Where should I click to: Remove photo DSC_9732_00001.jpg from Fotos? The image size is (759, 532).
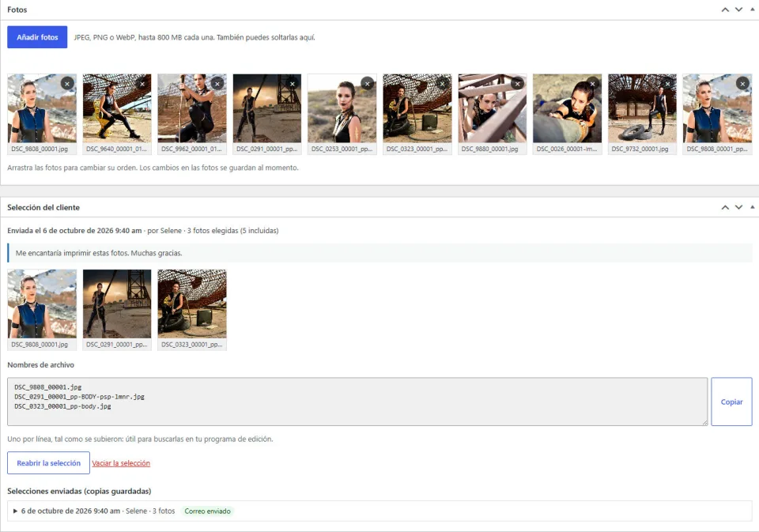click(667, 84)
